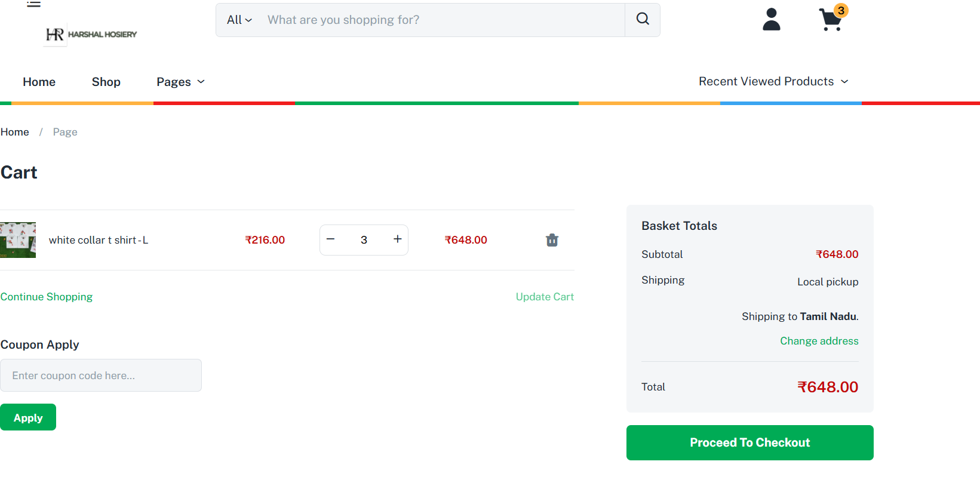Delete white collar t shirt from cart
Image resolution: width=980 pixels, height=489 pixels.
[x=552, y=240]
